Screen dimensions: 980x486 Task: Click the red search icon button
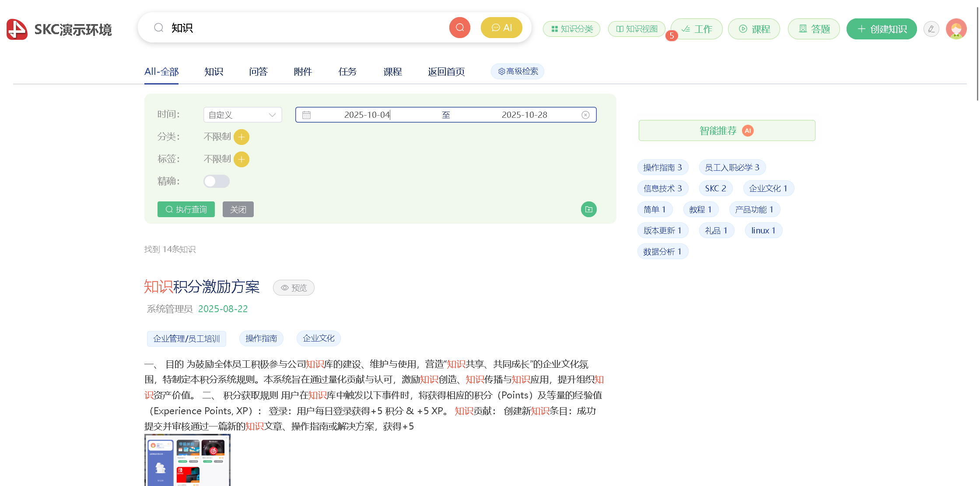coord(459,28)
